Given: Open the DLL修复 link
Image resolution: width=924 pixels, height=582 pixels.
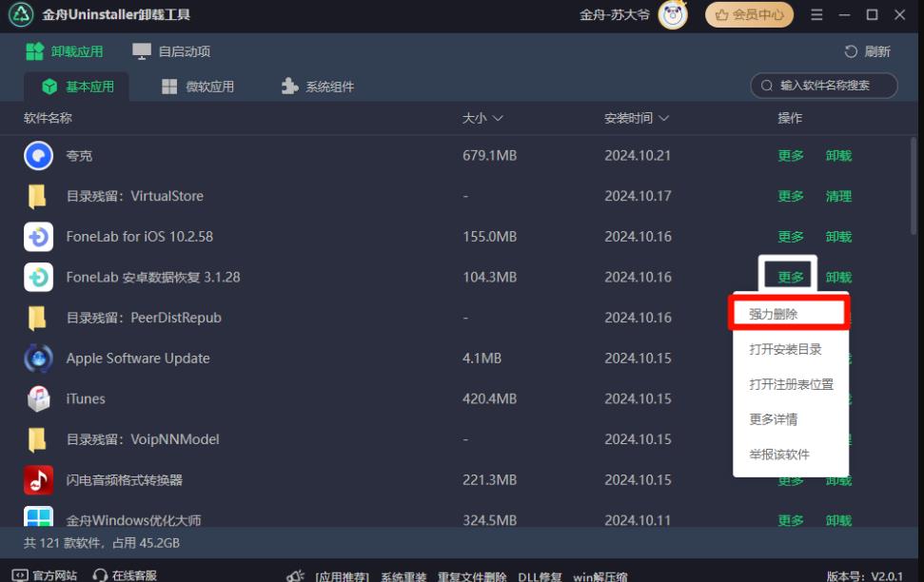Looking at the screenshot, I should click(540, 576).
